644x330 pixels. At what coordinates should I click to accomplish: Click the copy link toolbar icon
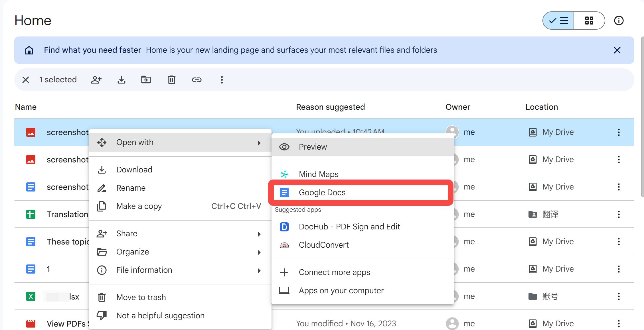(197, 80)
